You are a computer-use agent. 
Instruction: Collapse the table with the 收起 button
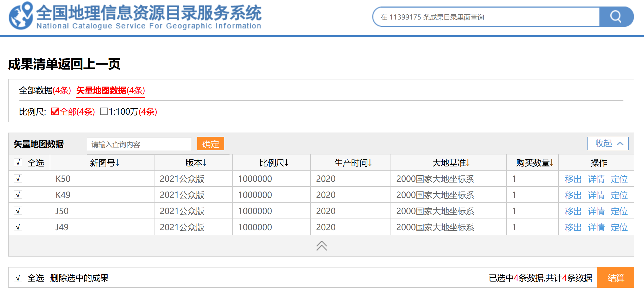pos(608,144)
